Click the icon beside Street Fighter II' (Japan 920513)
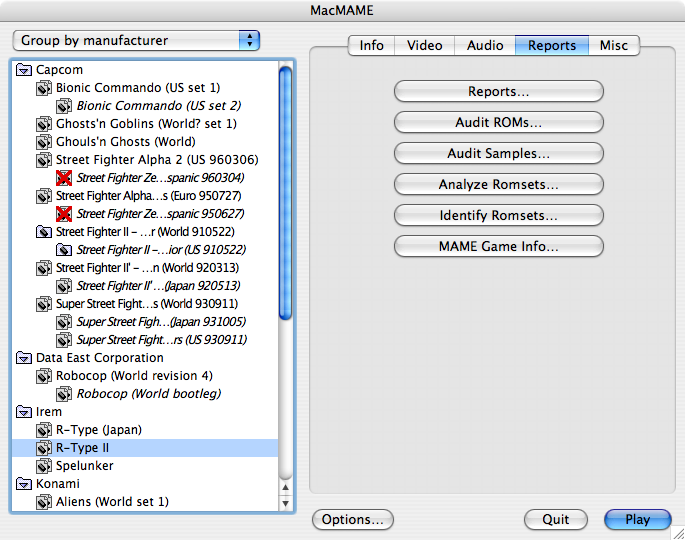 coord(64,286)
